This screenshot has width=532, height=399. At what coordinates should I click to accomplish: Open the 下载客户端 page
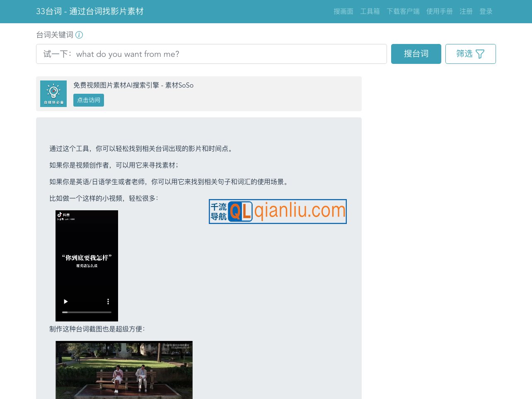(403, 12)
